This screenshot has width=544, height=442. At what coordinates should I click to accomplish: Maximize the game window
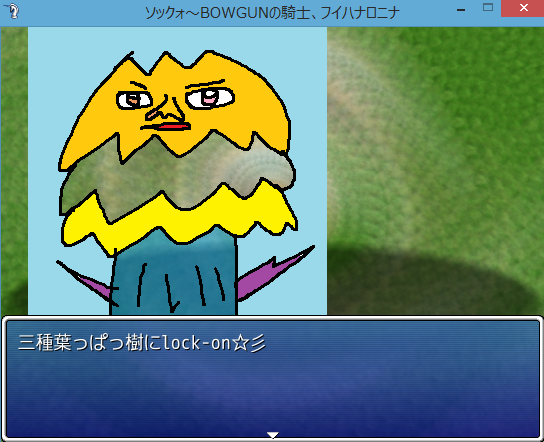click(x=488, y=8)
